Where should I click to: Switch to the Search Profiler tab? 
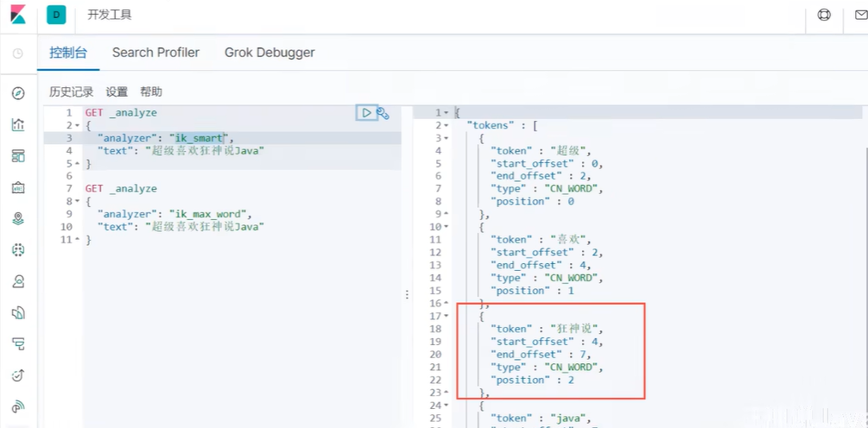(x=155, y=53)
